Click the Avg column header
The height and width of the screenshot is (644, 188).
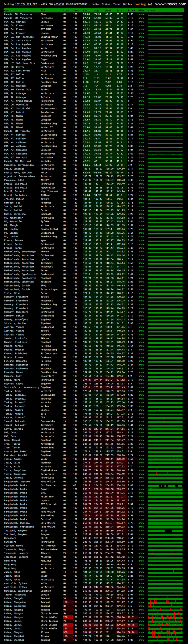(x=96, y=11)
